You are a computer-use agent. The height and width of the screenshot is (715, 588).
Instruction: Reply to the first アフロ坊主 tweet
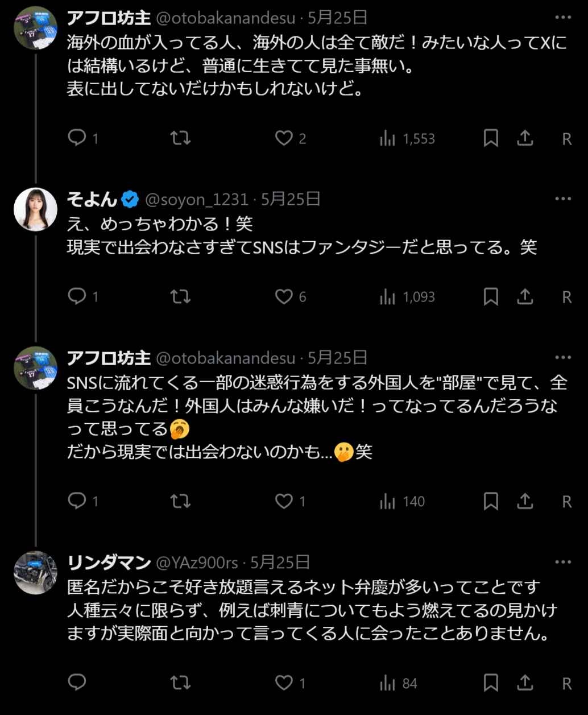click(x=76, y=138)
